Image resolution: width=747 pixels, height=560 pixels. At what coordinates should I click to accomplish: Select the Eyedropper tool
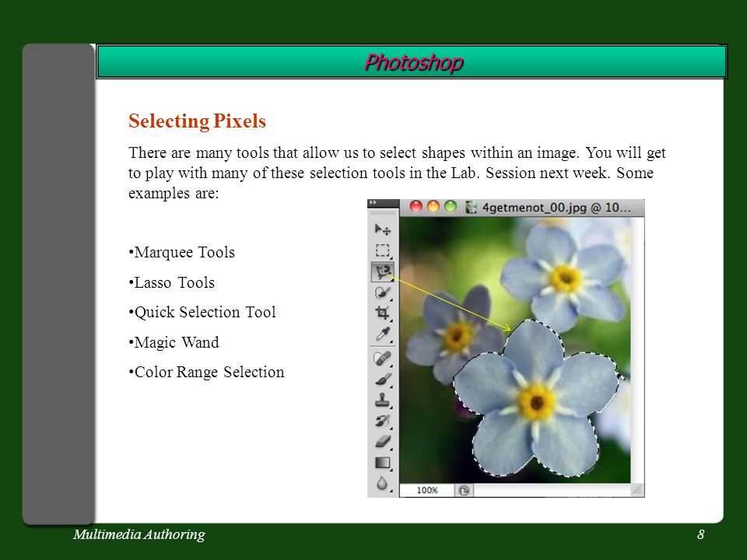coord(383,334)
